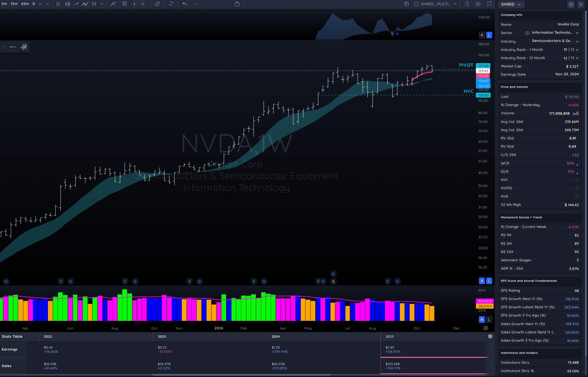Click the 34.512 K volume label
The image size is (588, 377).
[485, 301]
